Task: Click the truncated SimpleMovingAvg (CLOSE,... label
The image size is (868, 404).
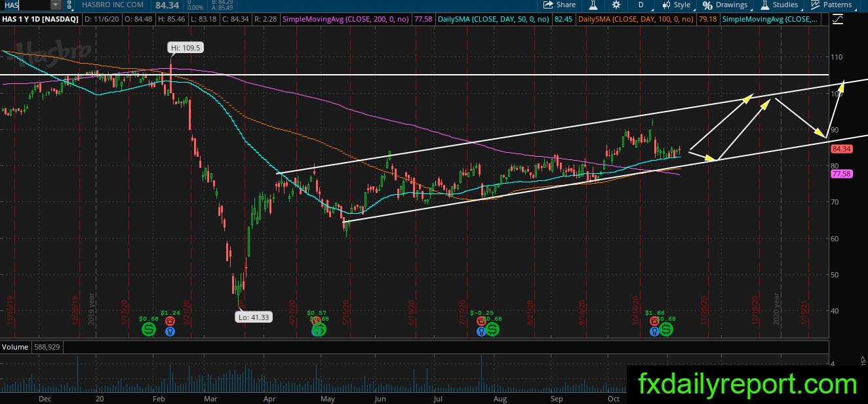Action: pyautogui.click(x=770, y=20)
